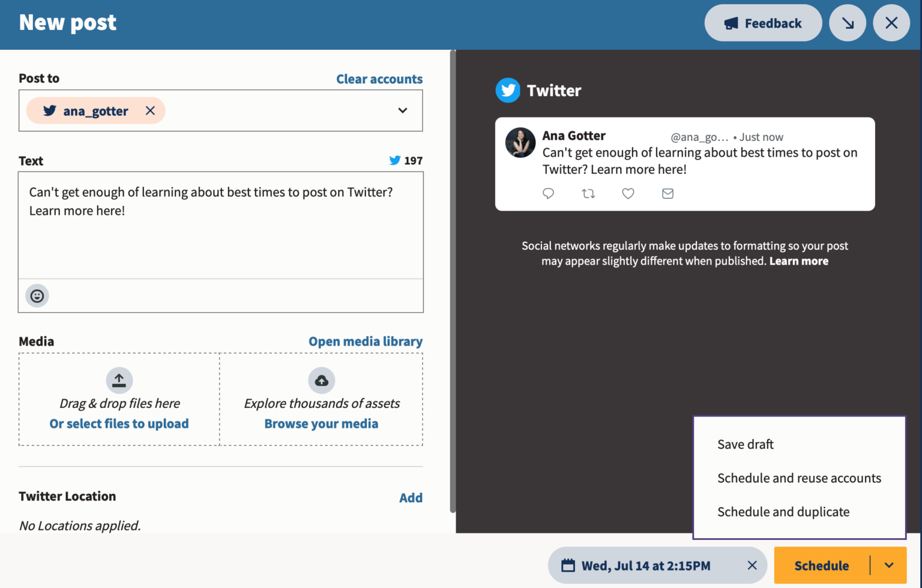The height and width of the screenshot is (588, 922).
Task: Expand the Post to accounts dropdown
Action: 402,110
